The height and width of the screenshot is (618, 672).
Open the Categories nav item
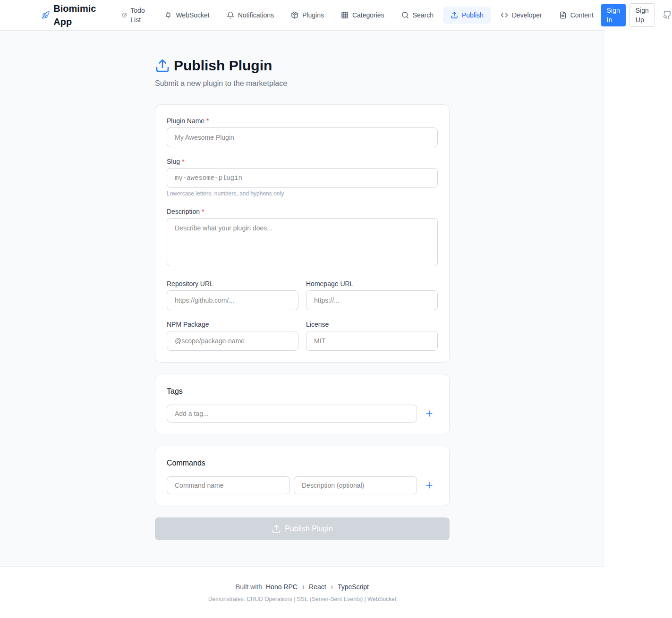(x=363, y=15)
